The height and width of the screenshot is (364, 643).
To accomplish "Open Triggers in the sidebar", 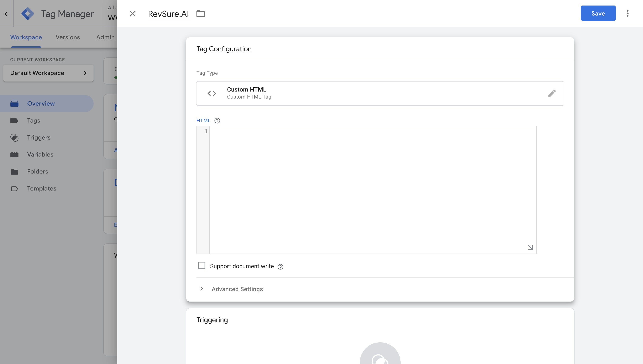I will tap(39, 137).
